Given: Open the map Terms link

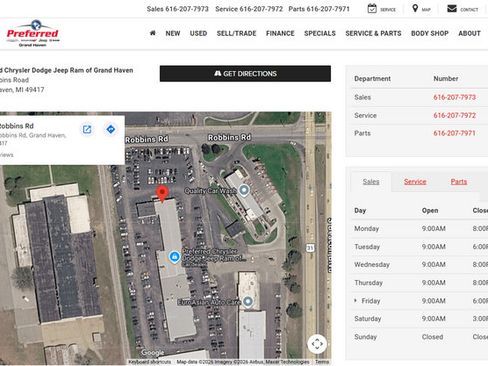Looking at the screenshot, I should pos(322,362).
